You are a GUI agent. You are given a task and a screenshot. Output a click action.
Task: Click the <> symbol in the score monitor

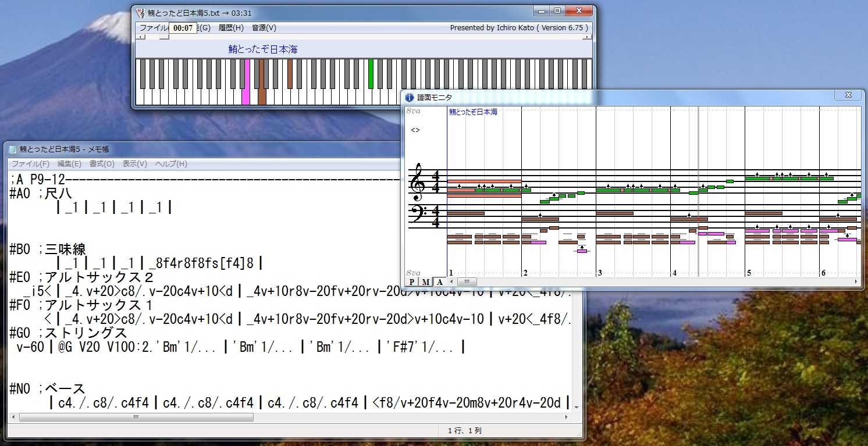(x=415, y=130)
